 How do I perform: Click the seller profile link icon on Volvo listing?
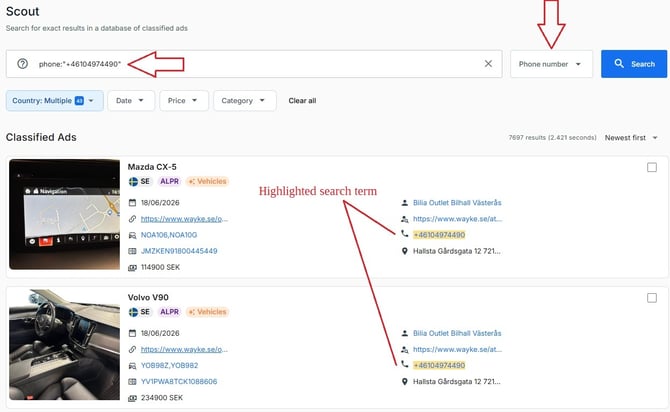pyautogui.click(x=405, y=350)
